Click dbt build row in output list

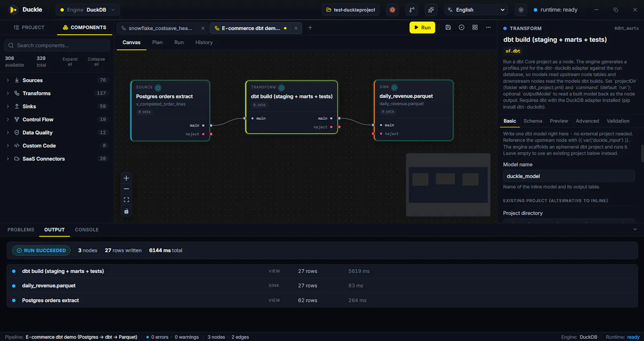pyautogui.click(x=322, y=271)
